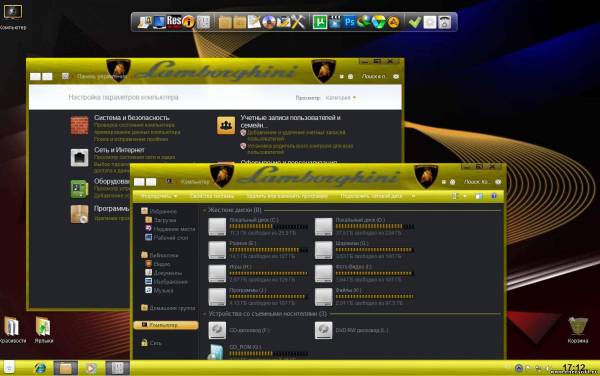Launch Photoshop from the top dock
The width and height of the screenshot is (600, 376).
pos(349,22)
